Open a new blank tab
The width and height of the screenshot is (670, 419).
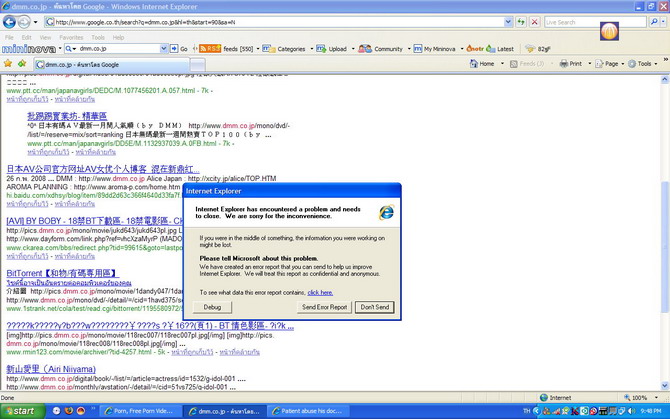click(197, 65)
